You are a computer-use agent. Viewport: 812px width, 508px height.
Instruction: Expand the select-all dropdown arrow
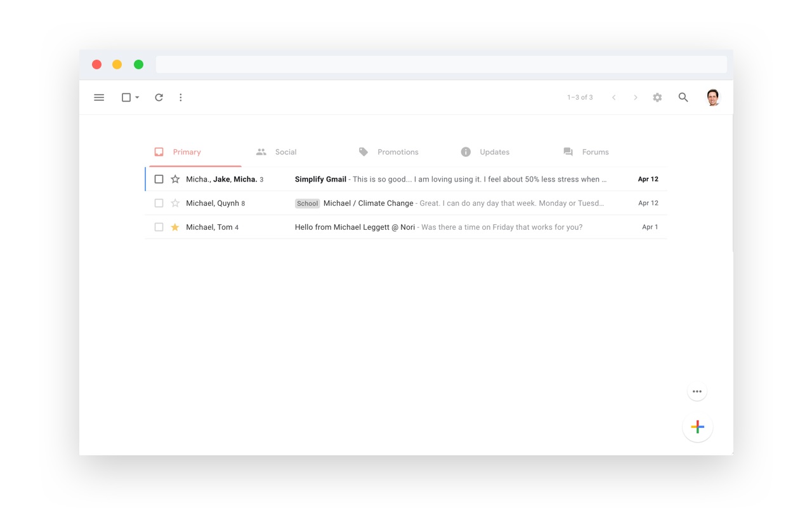click(x=137, y=97)
